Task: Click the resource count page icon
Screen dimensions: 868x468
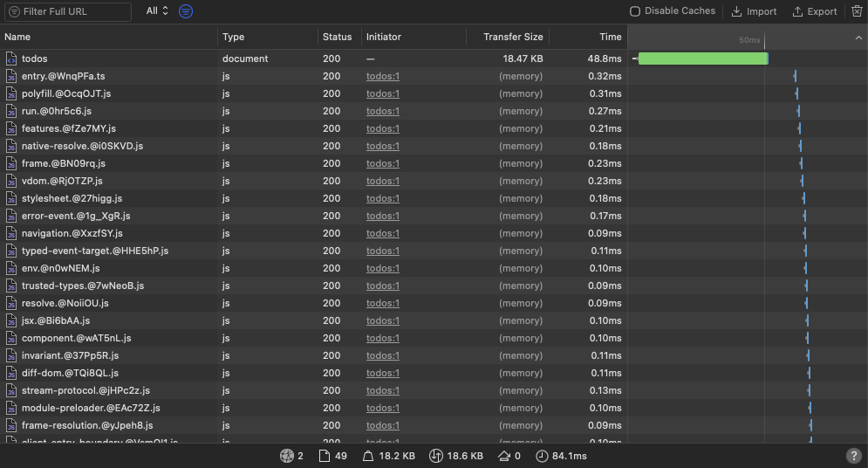Action: click(x=325, y=456)
